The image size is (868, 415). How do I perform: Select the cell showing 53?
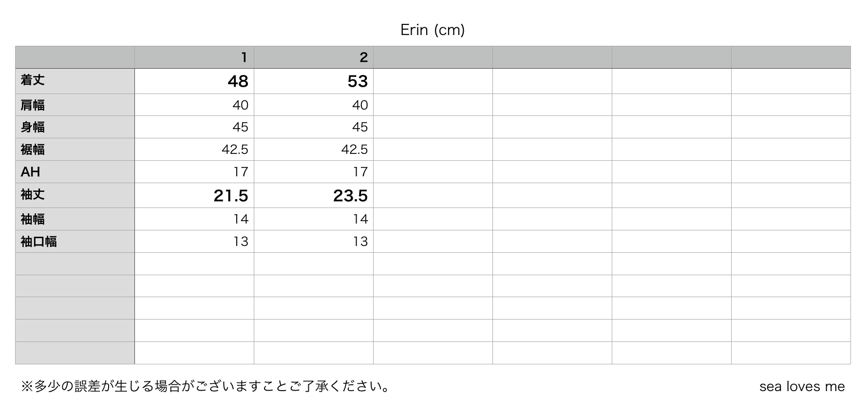(314, 81)
